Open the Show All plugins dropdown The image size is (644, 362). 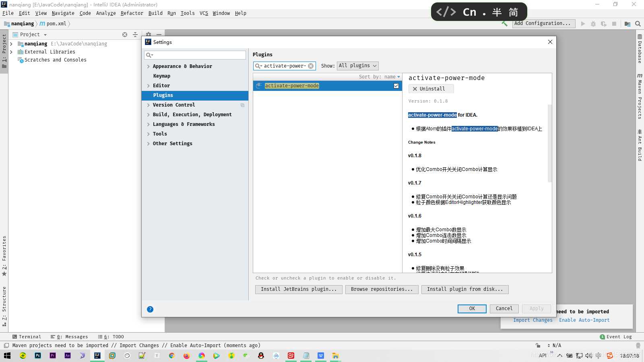pos(358,66)
